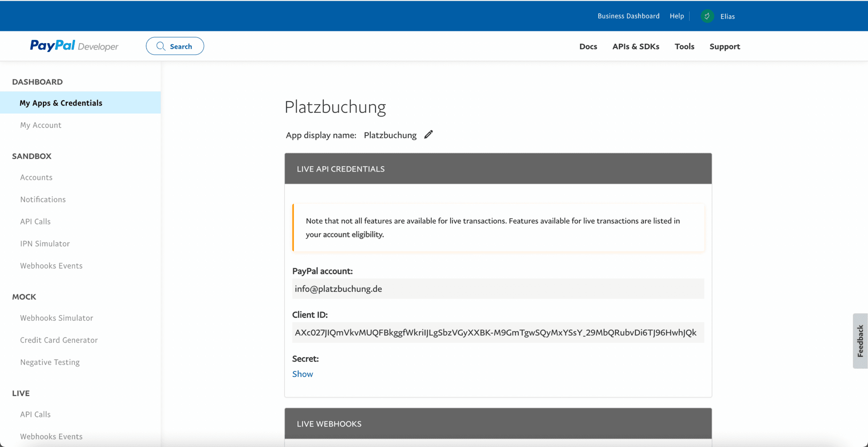Edit app display name with pencil icon

[x=428, y=135]
